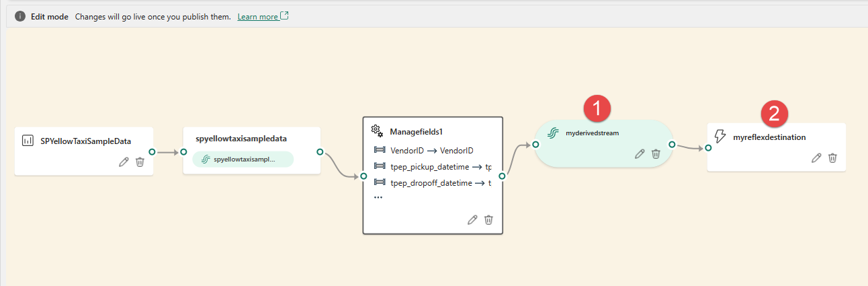Select the SPYellowTaxiSampleData node title
Viewport: 868px width, 286px height.
pos(86,141)
